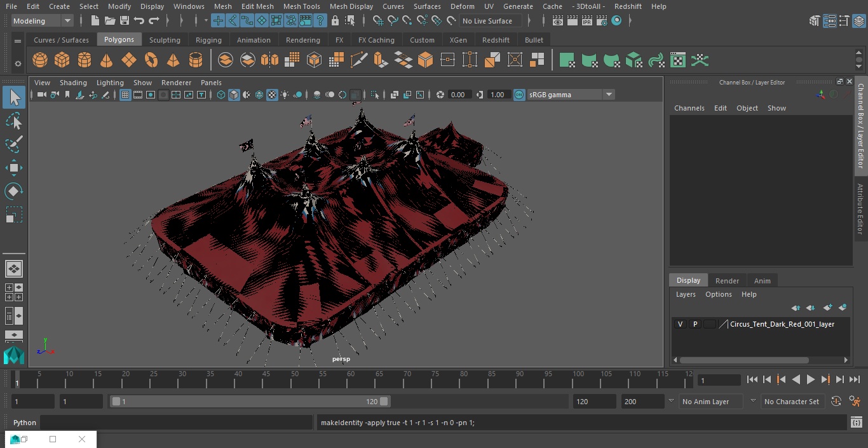Open the viewport Renderer menu

pos(176,83)
